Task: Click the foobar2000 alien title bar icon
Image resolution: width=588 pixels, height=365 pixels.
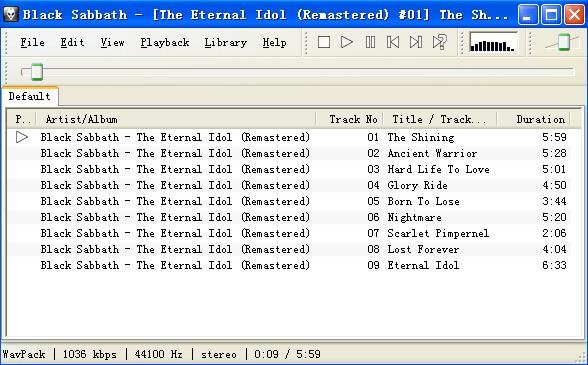Action: pos(10,15)
